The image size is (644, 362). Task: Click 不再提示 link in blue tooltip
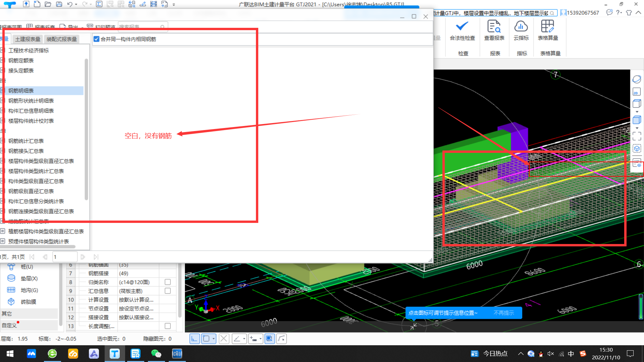504,313
